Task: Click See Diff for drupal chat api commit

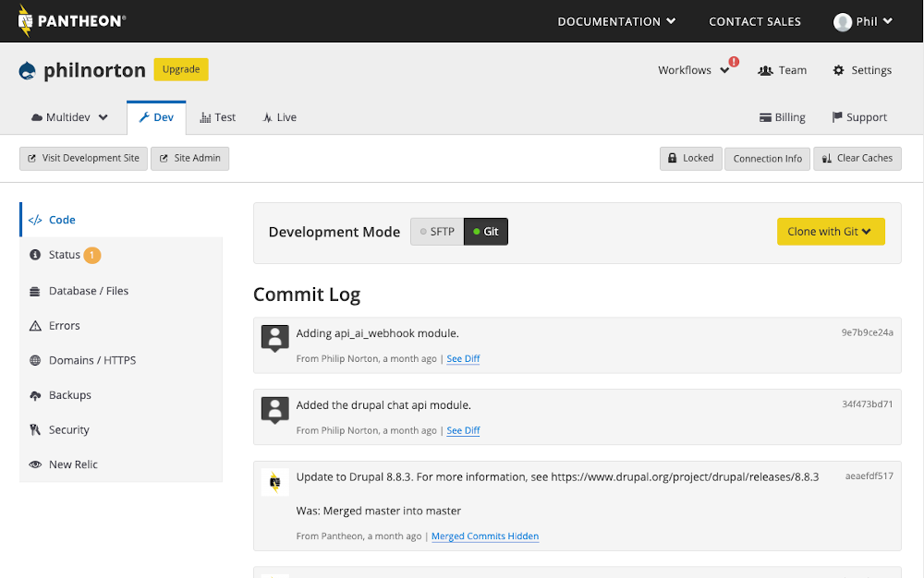Action: (463, 430)
